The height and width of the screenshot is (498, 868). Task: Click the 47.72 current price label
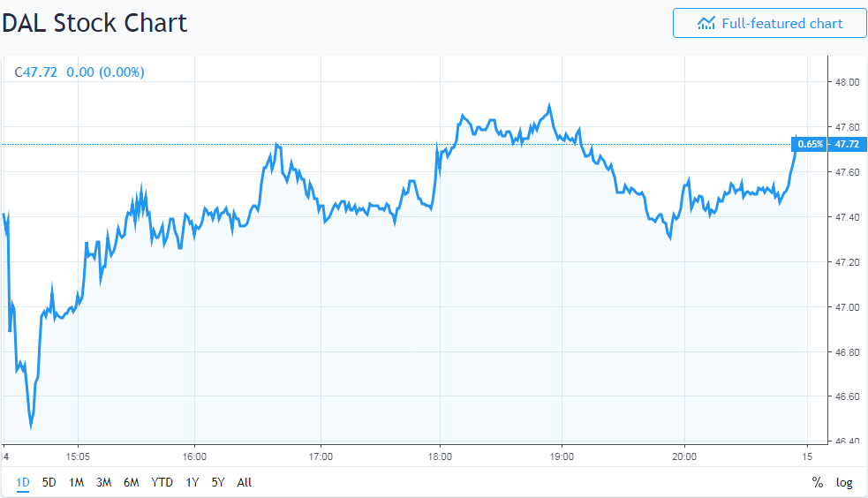click(x=847, y=144)
